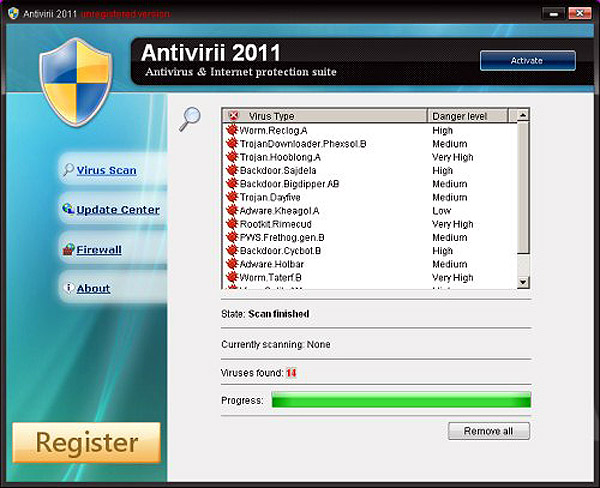This screenshot has width=600, height=488.
Task: Click the bug icon next to Trojan.Dayfive
Action: [x=232, y=197]
